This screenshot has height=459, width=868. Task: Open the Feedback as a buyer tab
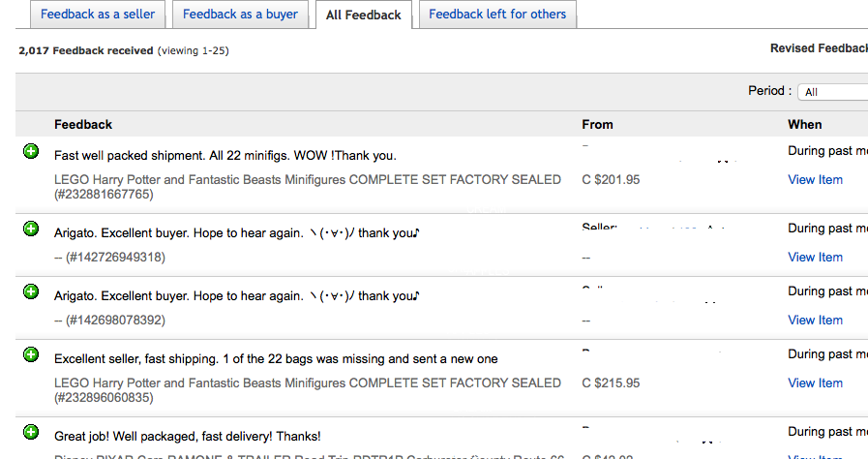tap(240, 15)
